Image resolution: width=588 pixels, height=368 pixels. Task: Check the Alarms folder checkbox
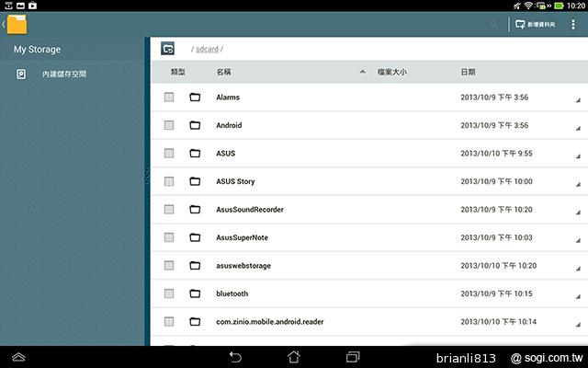(169, 98)
